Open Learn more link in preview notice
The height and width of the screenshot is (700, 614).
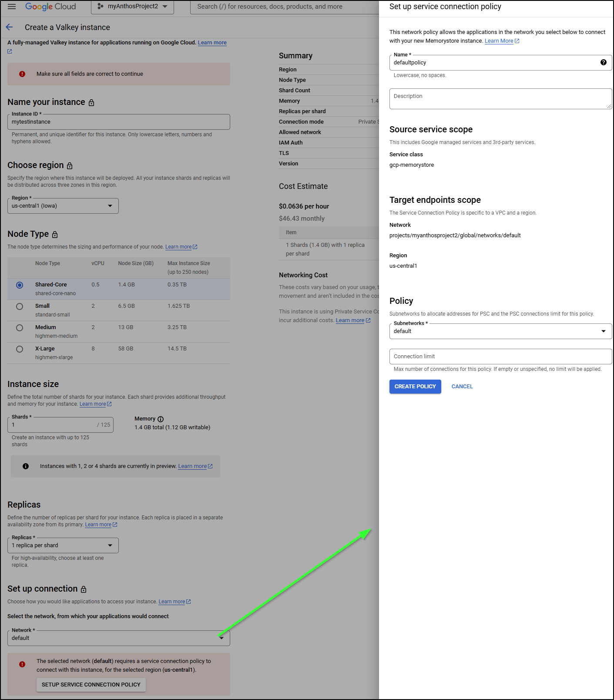point(195,466)
